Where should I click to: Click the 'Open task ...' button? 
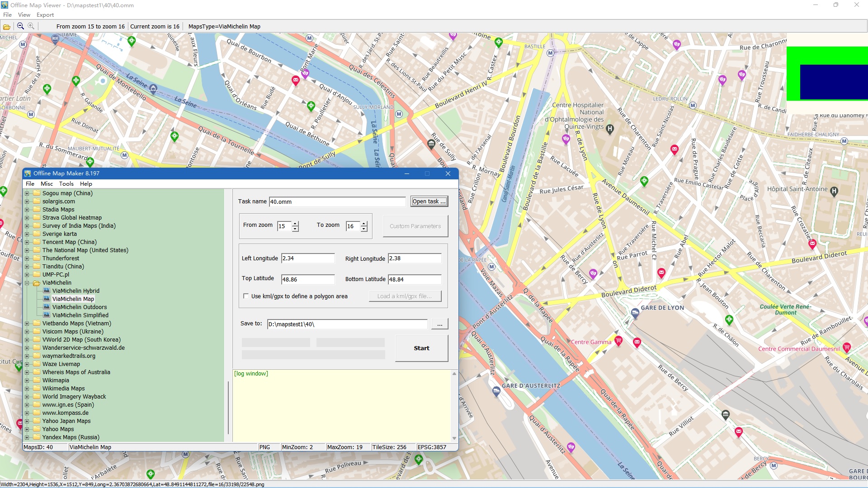[429, 202]
